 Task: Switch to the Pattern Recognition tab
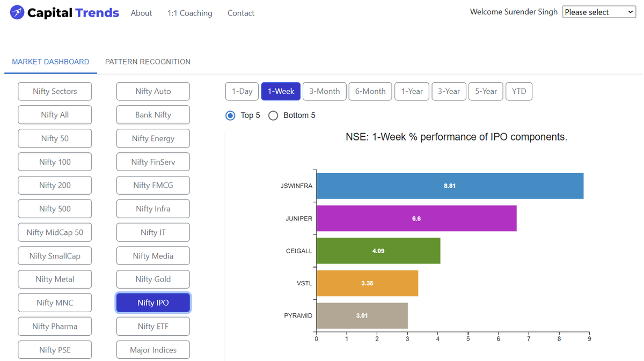pyautogui.click(x=148, y=62)
